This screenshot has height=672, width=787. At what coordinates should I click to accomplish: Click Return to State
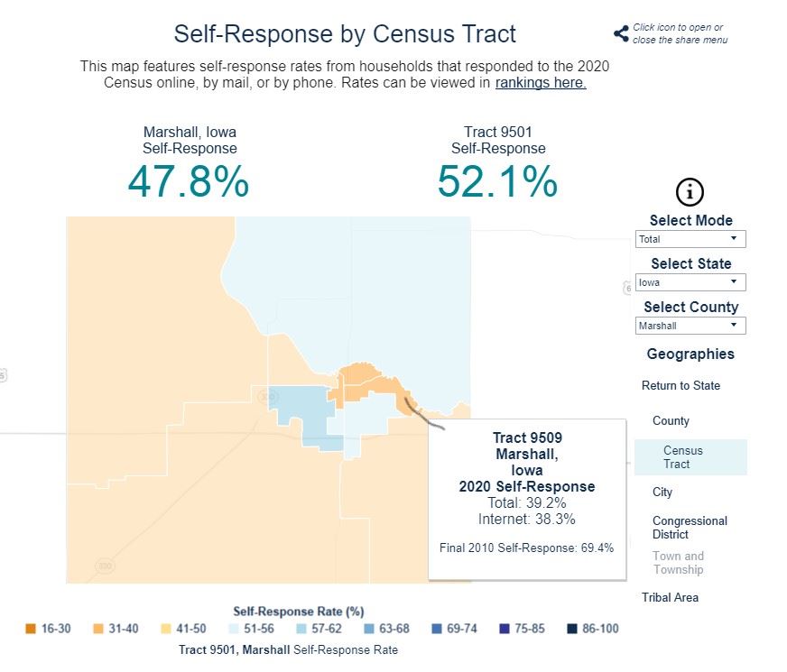point(681,386)
